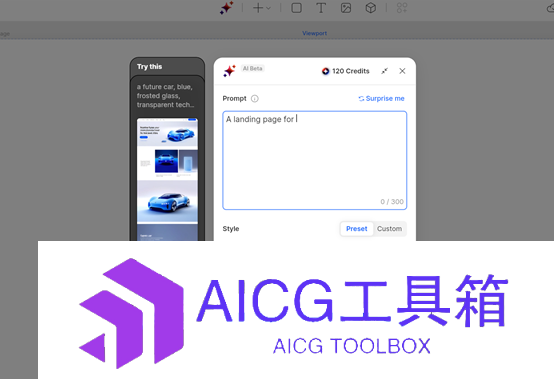Click the plus insert icon in toolbar

pyautogui.click(x=258, y=8)
